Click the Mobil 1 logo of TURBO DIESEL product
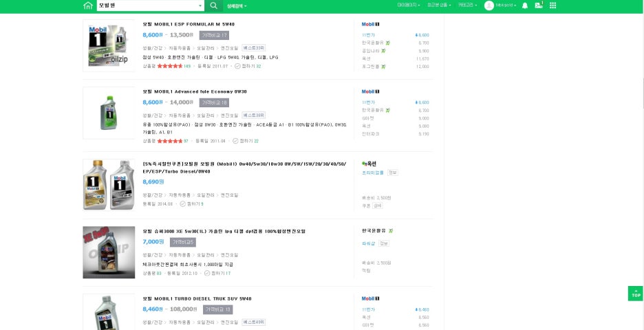644x330 pixels. [370, 298]
